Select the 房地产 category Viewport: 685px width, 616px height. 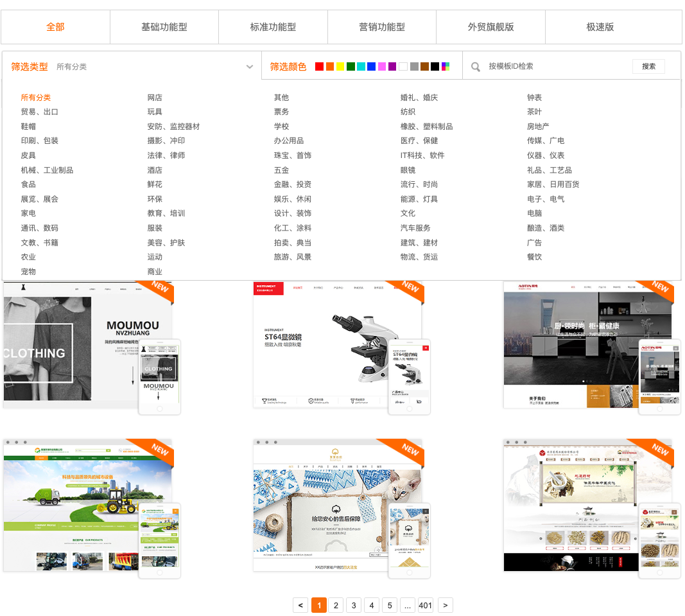(x=538, y=127)
